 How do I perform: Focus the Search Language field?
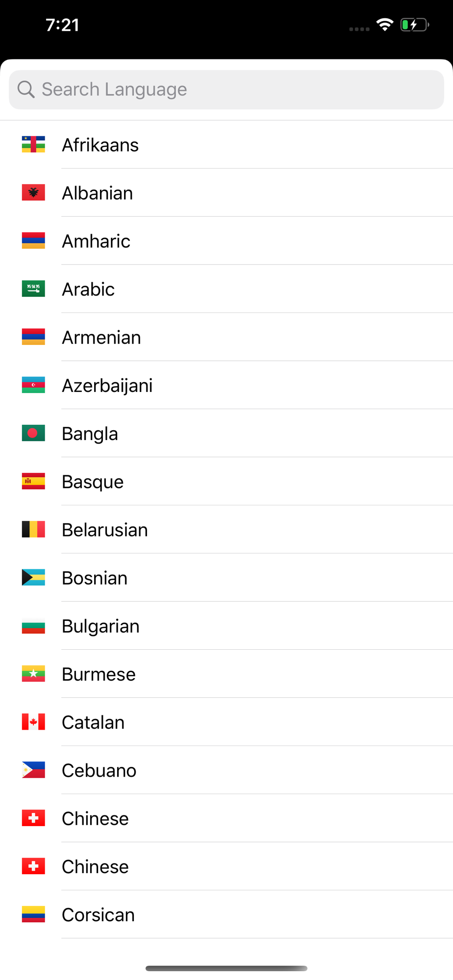point(226,90)
